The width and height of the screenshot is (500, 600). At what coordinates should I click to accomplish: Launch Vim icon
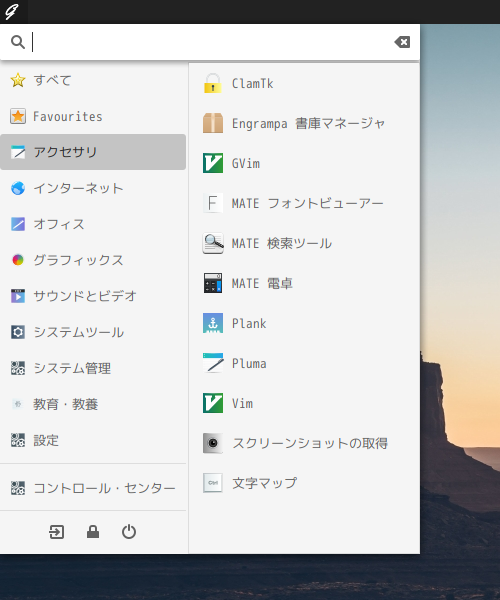click(213, 403)
